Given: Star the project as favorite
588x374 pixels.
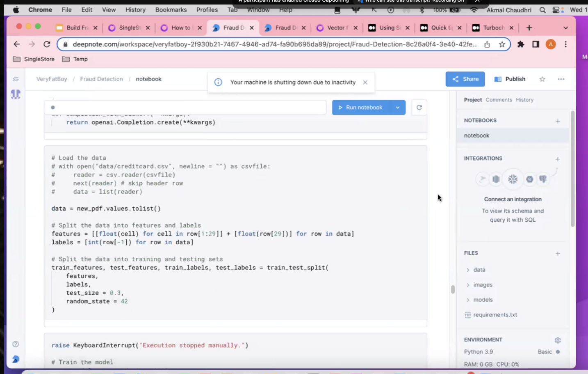Looking at the screenshot, I should [x=542, y=79].
